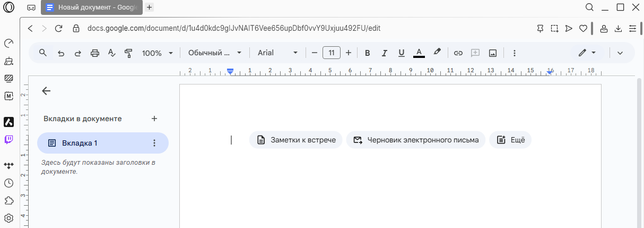
Task: Open the speedometer icon in Opera sidebar
Action: coord(8,44)
